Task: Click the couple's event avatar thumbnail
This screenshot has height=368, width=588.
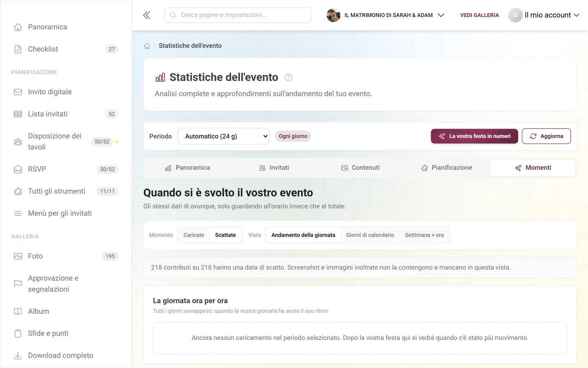Action: click(x=334, y=15)
